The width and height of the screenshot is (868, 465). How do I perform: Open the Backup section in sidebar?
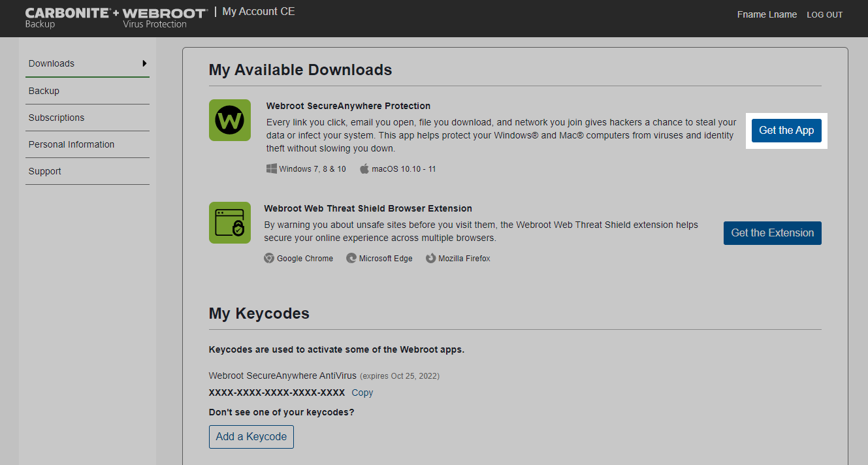point(44,91)
